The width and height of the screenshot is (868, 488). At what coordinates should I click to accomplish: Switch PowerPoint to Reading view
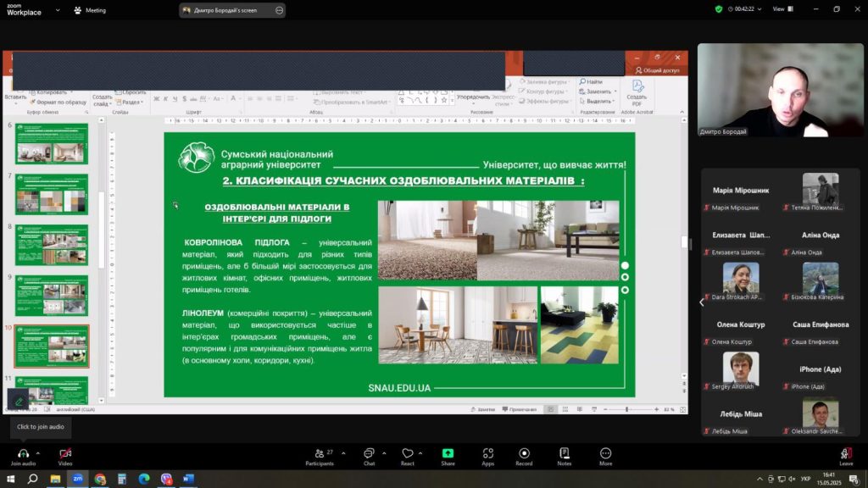pyautogui.click(x=580, y=409)
